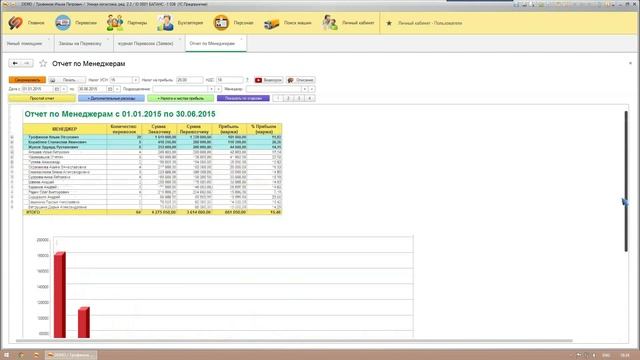Open the Личный кабинет section icon
This screenshot has width=640, height=360.
(329, 23)
